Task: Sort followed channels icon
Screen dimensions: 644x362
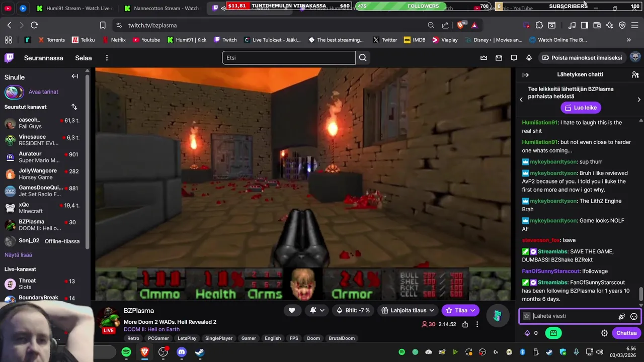Action: 74,107
